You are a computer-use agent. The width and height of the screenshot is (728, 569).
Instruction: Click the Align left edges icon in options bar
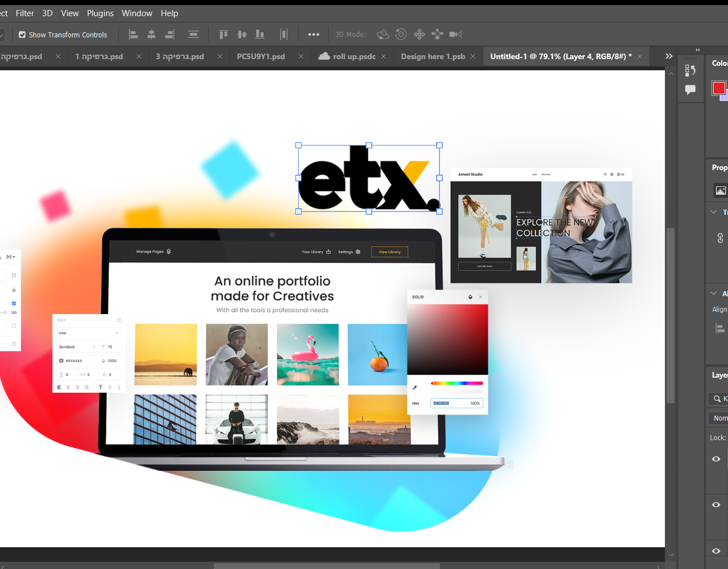tap(133, 35)
